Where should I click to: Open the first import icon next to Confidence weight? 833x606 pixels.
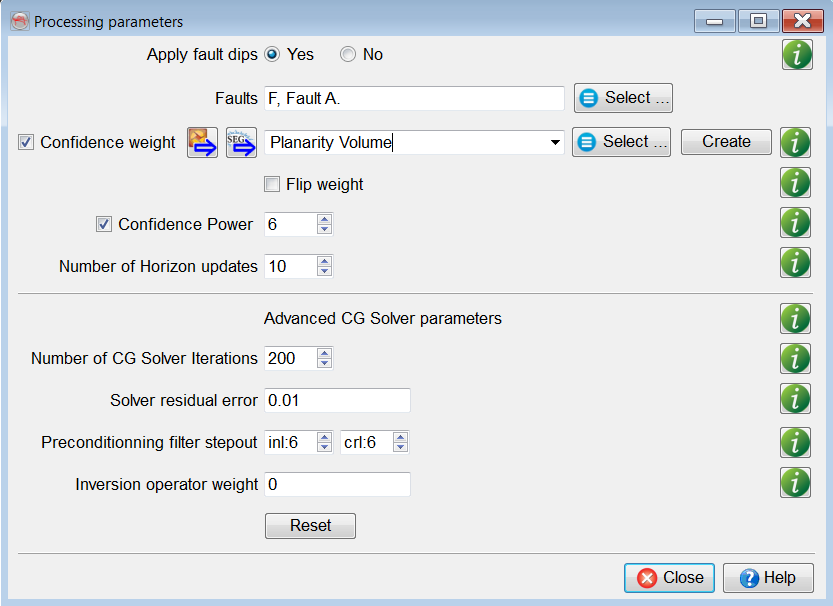[x=202, y=142]
